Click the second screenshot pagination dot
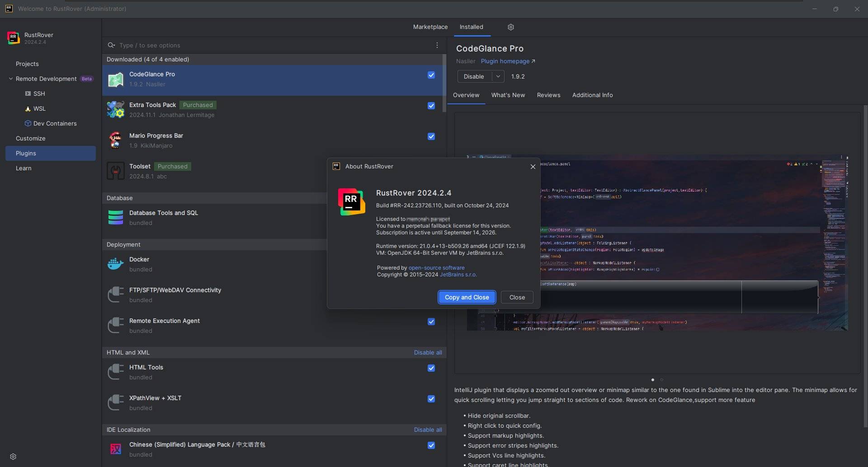868x467 pixels. [x=661, y=380]
